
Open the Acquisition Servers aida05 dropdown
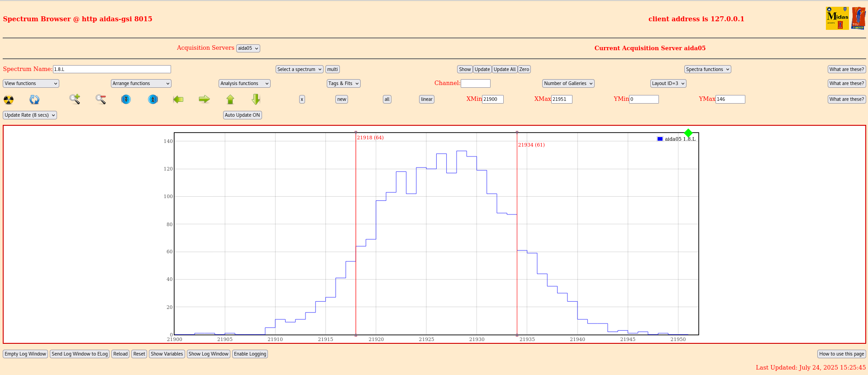pyautogui.click(x=248, y=48)
